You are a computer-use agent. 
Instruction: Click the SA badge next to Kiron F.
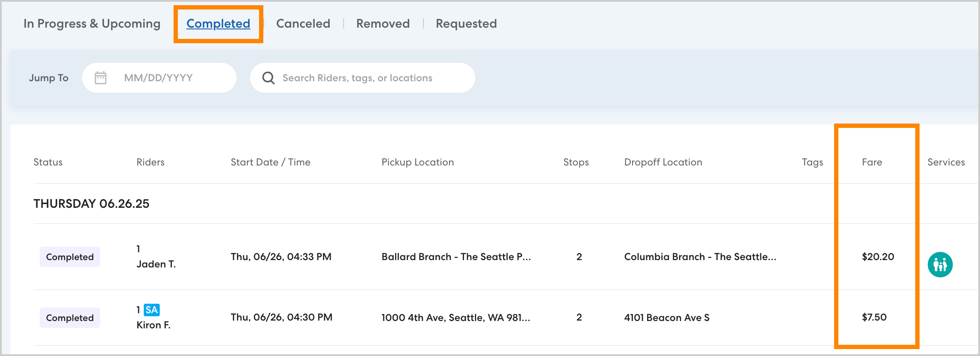coord(152,310)
